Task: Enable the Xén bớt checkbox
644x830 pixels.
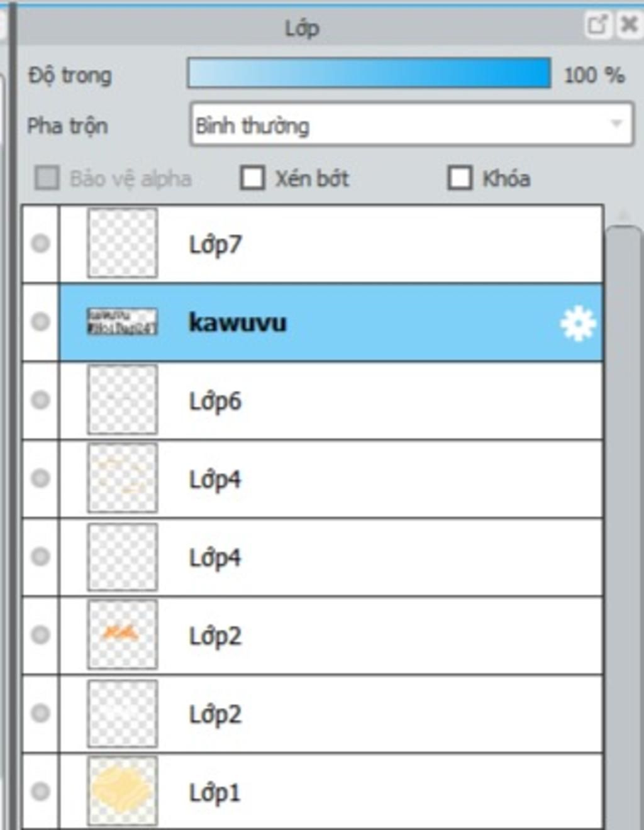Action: pos(252,178)
